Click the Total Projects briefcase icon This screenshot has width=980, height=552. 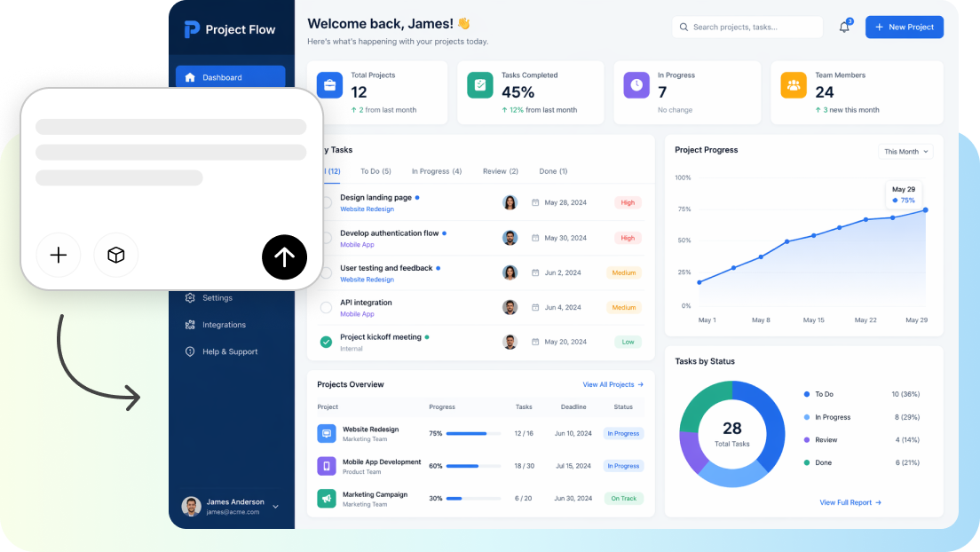[x=329, y=85]
